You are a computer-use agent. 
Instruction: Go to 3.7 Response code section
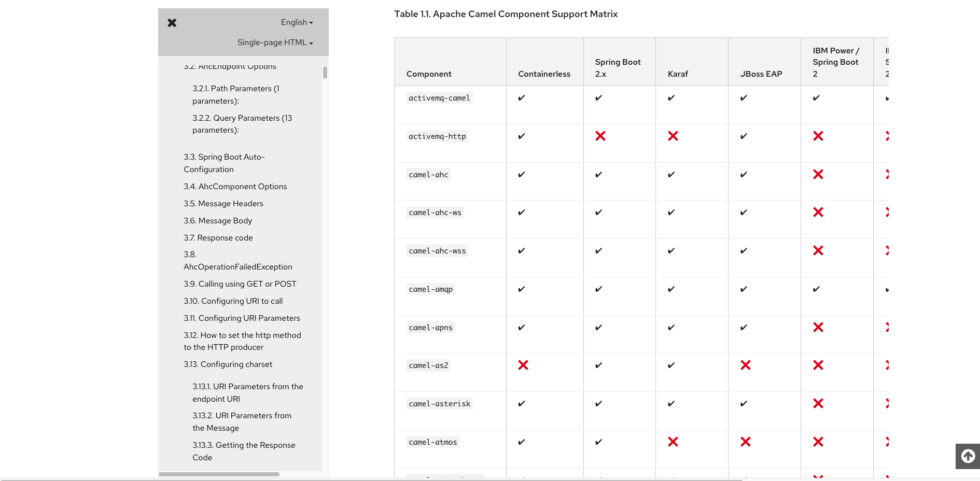click(218, 238)
